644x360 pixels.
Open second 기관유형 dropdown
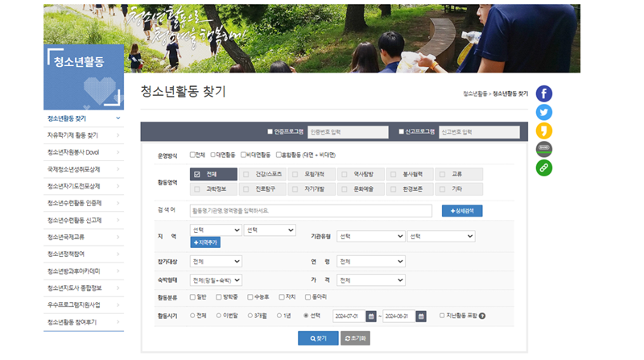coord(441,236)
